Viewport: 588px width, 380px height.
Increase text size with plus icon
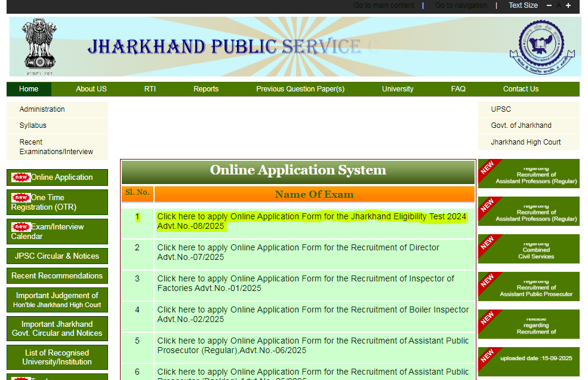(x=568, y=5)
